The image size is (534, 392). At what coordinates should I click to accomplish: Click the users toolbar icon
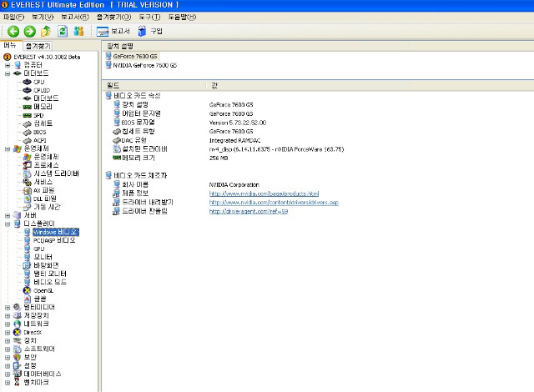click(78, 32)
